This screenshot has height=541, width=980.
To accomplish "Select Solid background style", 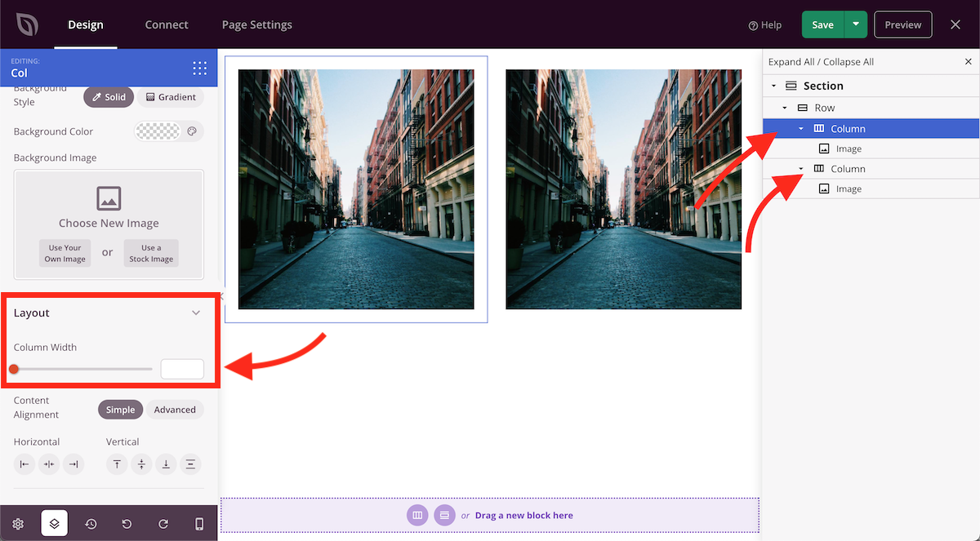I will click(109, 97).
